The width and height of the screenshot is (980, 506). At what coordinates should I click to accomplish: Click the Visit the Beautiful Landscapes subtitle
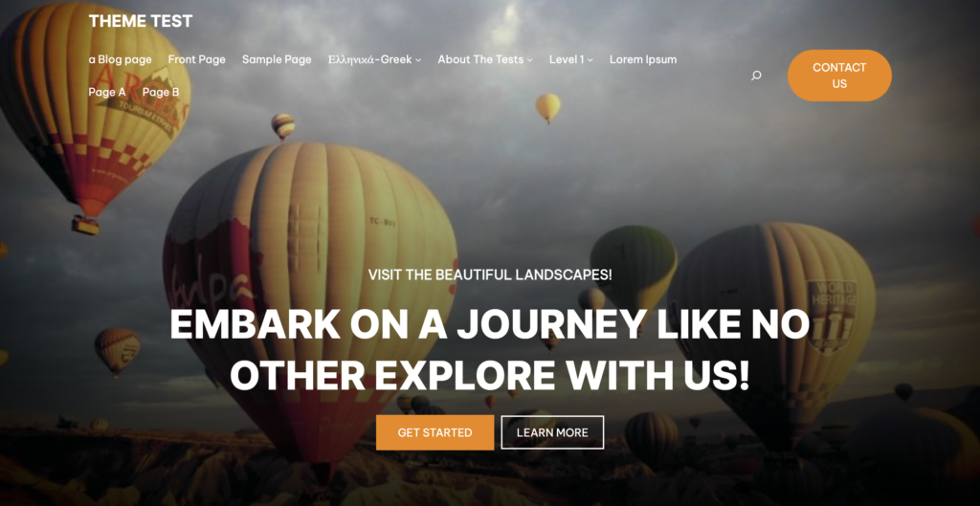click(490, 275)
